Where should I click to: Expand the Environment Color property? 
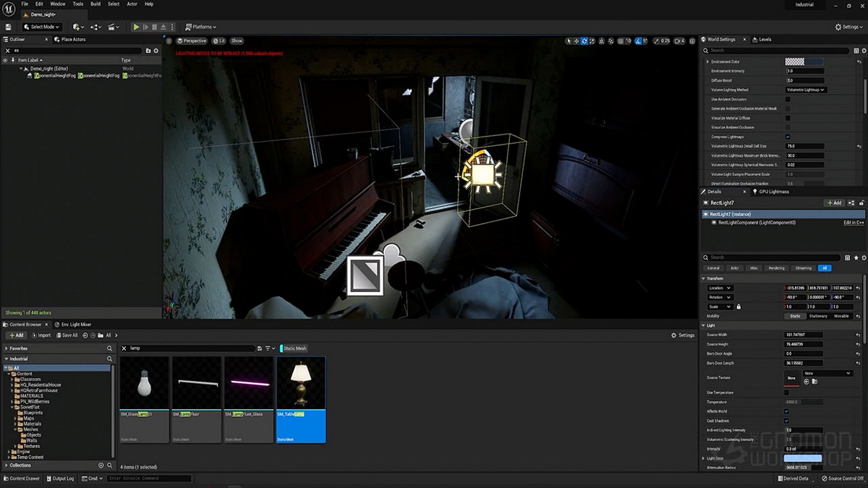pyautogui.click(x=708, y=61)
